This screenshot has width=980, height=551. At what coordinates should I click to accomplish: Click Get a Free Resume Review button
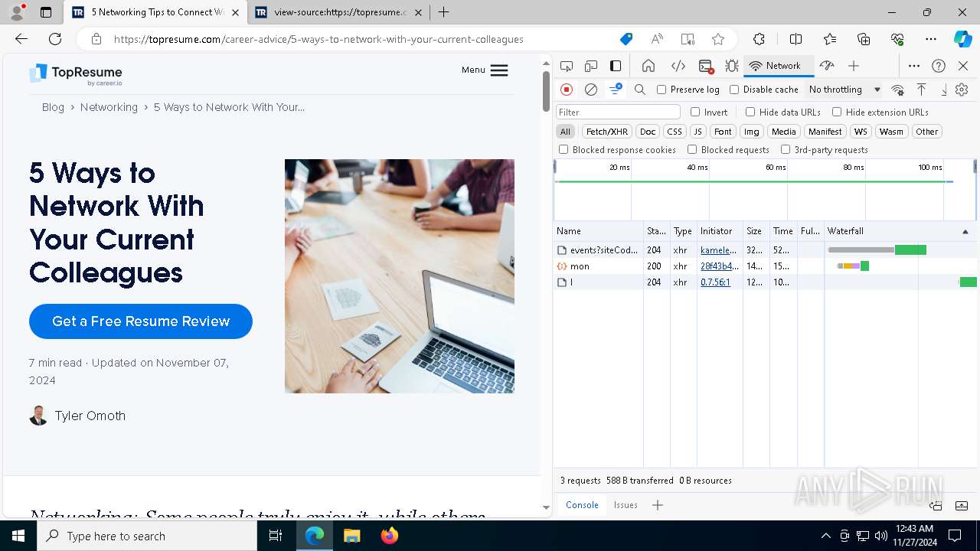coord(141,321)
